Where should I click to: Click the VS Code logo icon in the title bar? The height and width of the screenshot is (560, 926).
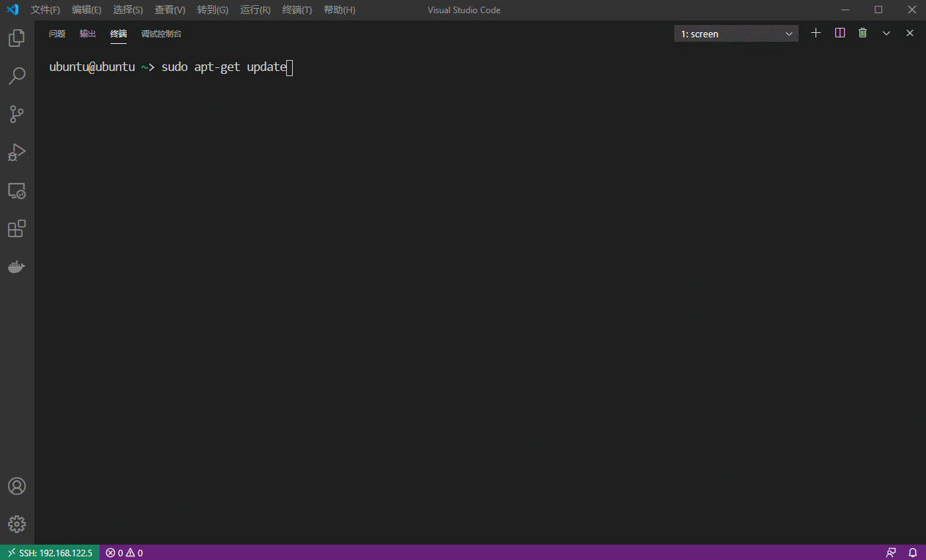(12, 10)
